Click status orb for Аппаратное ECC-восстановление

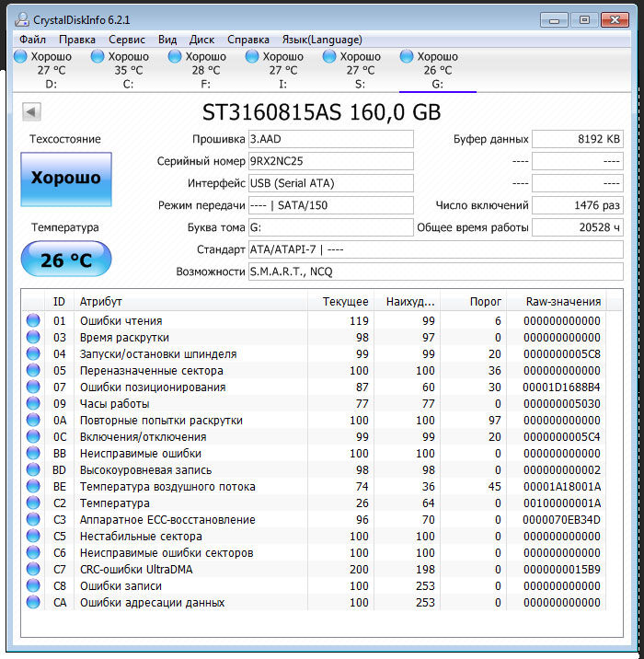(33, 519)
